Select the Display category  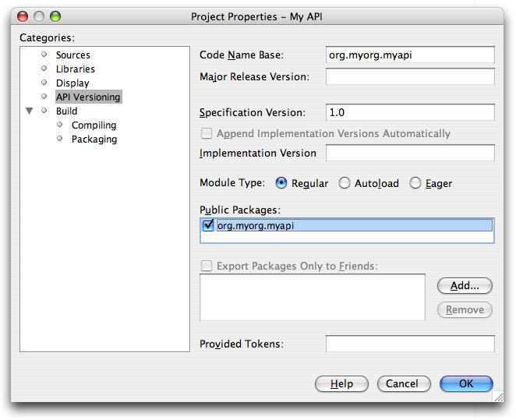tap(72, 83)
